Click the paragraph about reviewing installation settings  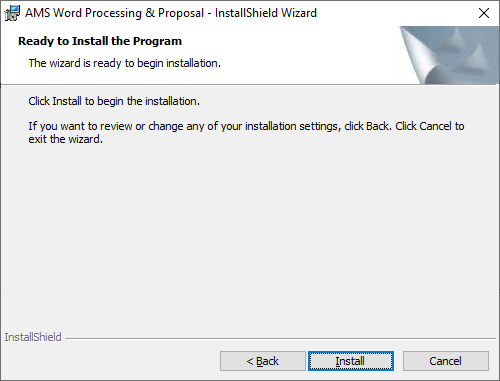click(246, 132)
